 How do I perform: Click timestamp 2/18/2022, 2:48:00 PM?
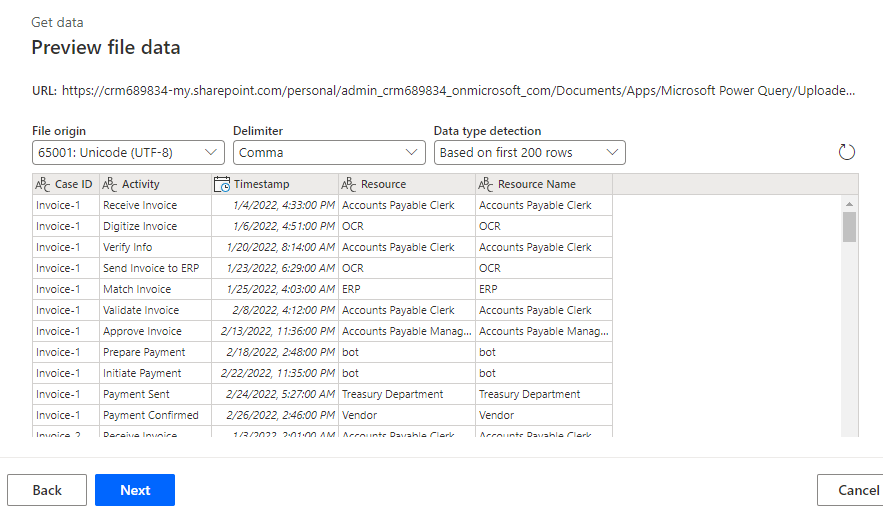pyautogui.click(x=275, y=352)
